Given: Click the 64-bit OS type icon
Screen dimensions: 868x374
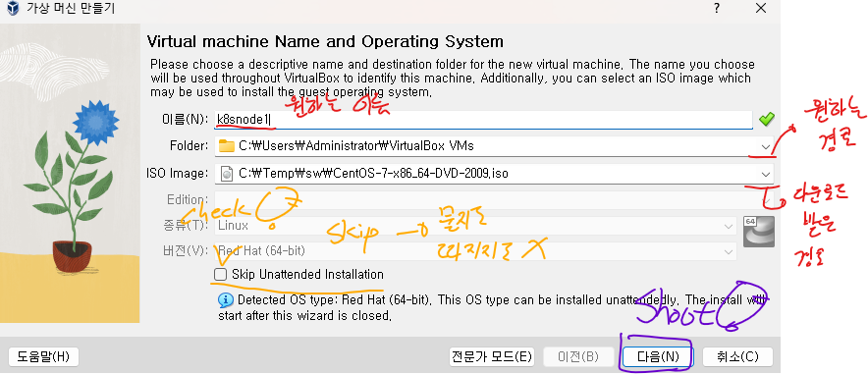Looking at the screenshot, I should click(759, 232).
